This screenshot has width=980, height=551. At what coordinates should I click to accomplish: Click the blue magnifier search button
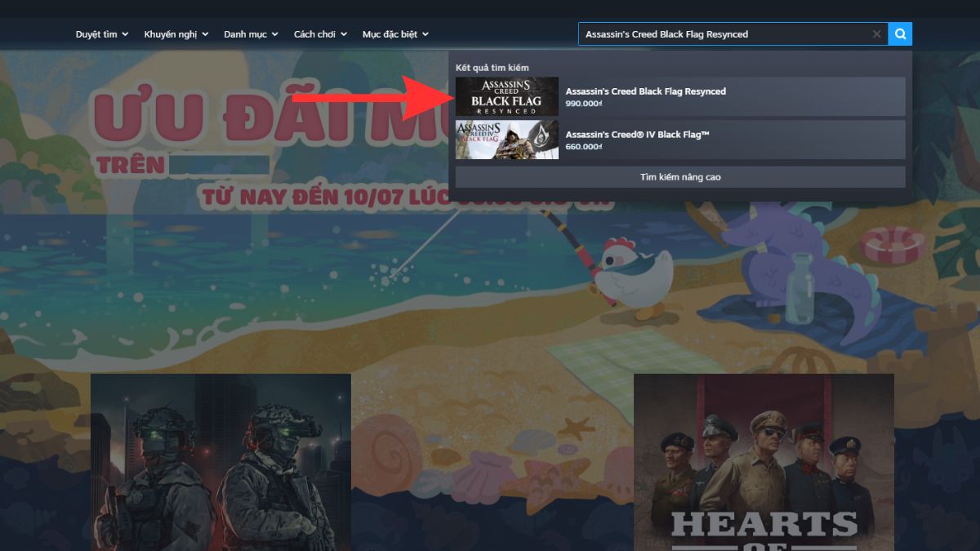(900, 34)
